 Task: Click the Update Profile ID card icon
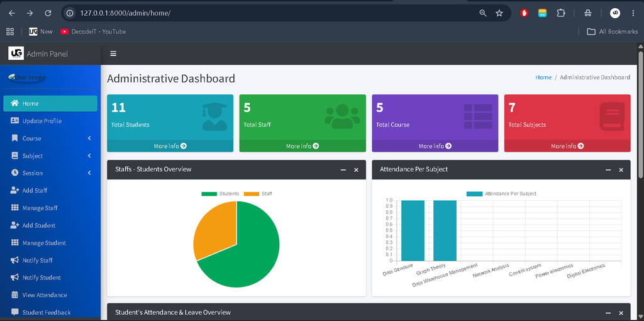(x=15, y=121)
